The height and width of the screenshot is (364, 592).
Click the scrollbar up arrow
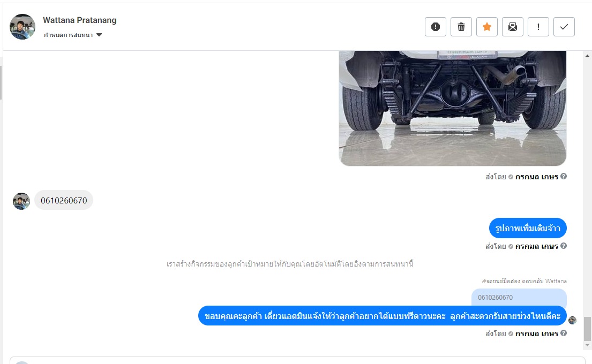pyautogui.click(x=587, y=56)
